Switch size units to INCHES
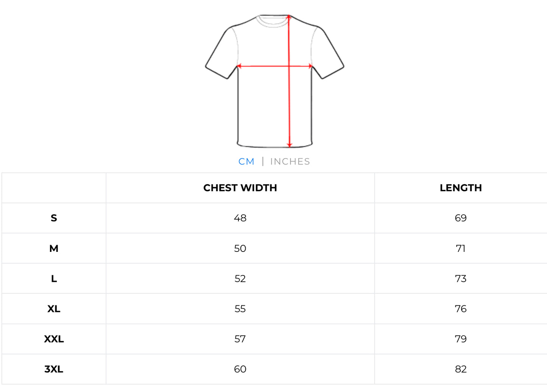The image size is (547, 392). click(290, 162)
